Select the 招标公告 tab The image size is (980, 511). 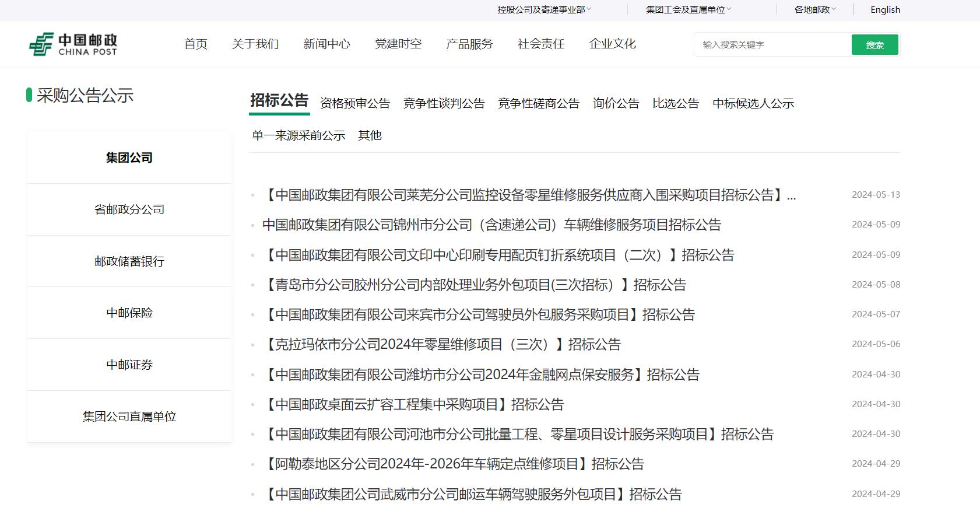[279, 100]
